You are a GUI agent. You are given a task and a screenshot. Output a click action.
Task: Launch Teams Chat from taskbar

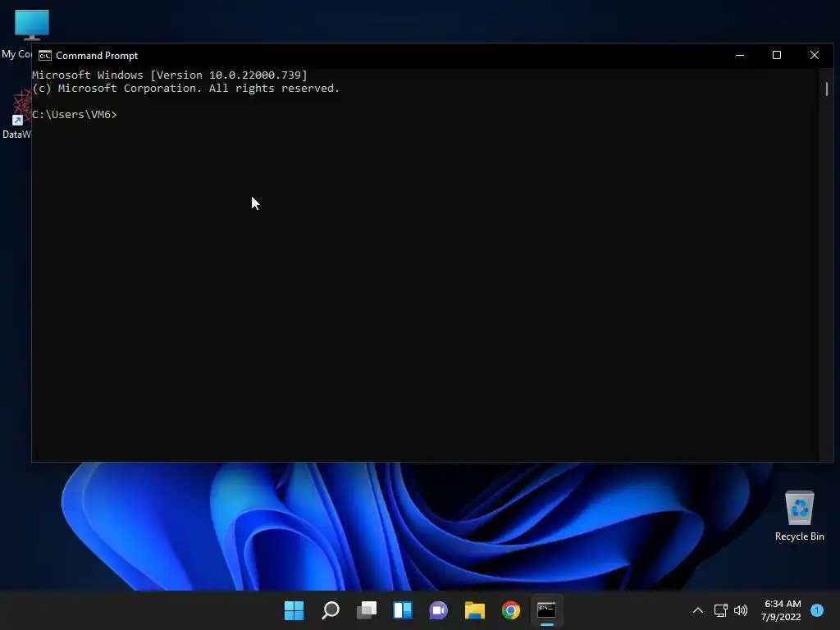pyautogui.click(x=438, y=610)
